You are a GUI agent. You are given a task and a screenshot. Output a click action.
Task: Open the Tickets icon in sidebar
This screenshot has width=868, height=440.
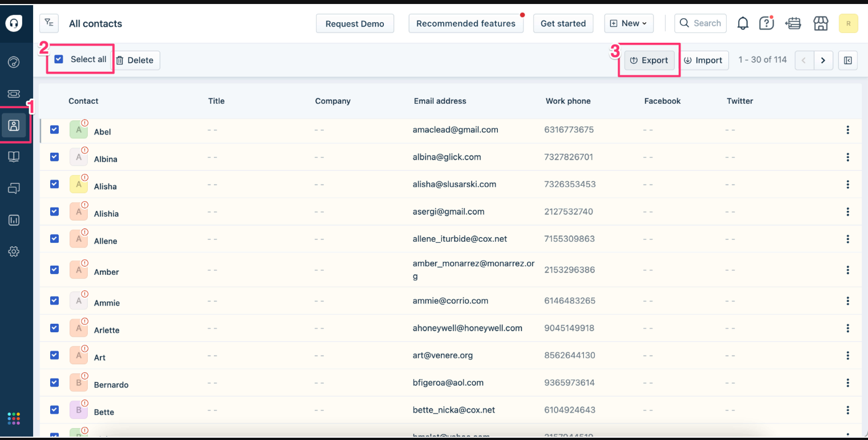(14, 93)
